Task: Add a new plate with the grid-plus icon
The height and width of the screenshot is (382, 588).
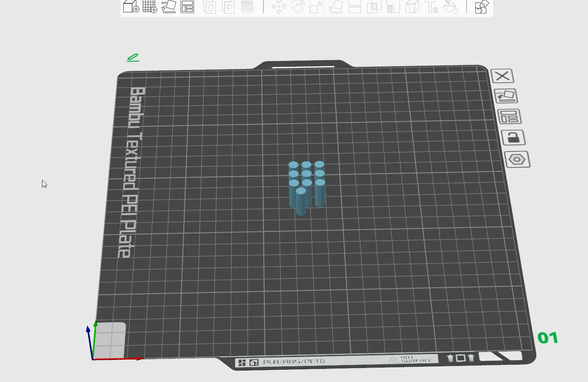Action: coord(150,6)
